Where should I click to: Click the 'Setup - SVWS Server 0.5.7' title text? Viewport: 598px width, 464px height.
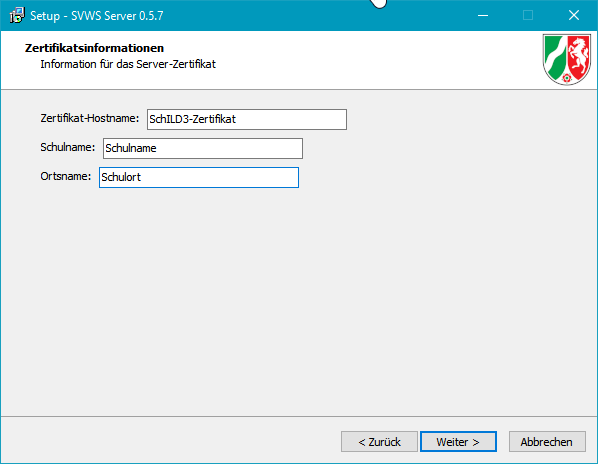96,16
